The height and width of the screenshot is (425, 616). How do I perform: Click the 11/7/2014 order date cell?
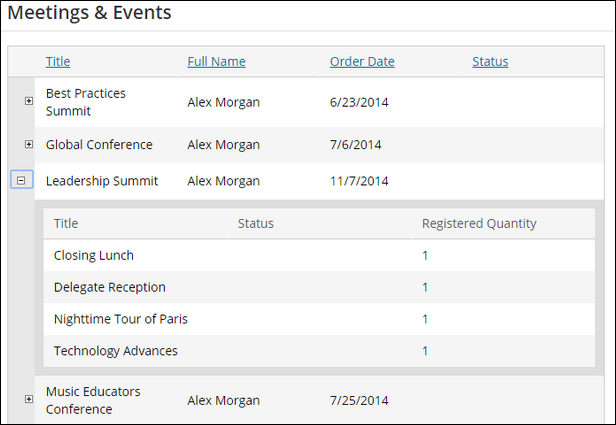pyautogui.click(x=359, y=181)
